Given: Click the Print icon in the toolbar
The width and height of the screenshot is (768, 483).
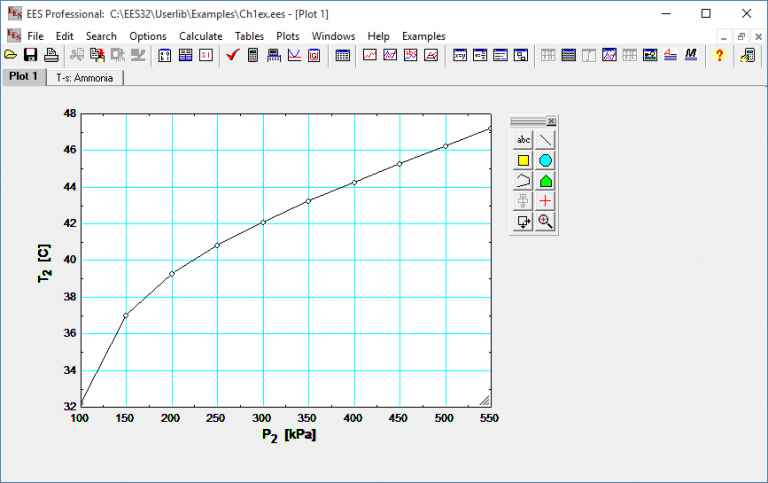Looking at the screenshot, I should click(50, 56).
